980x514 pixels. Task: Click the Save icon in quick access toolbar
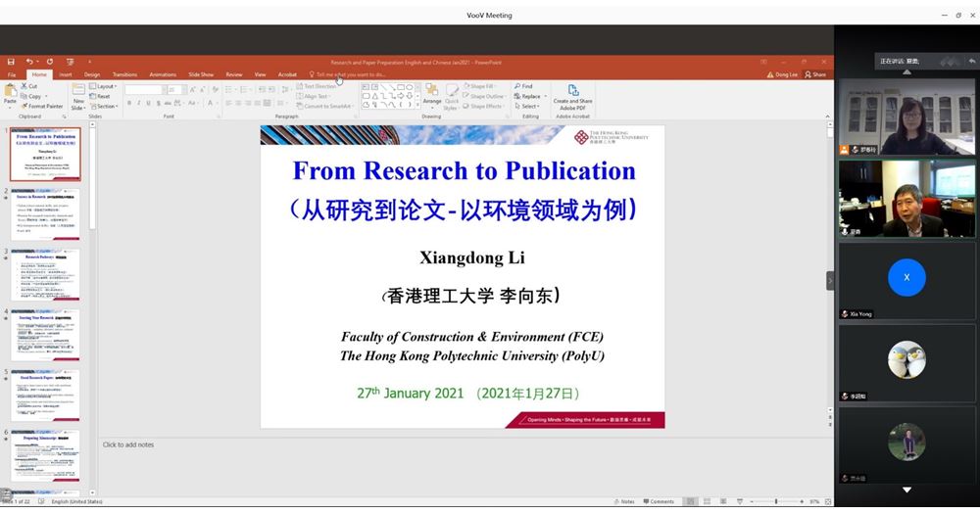click(x=11, y=62)
